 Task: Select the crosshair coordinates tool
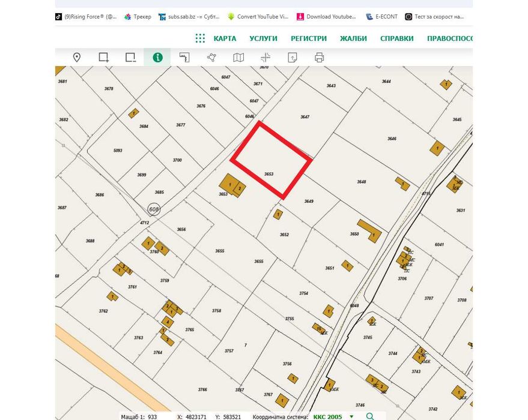pos(266,58)
